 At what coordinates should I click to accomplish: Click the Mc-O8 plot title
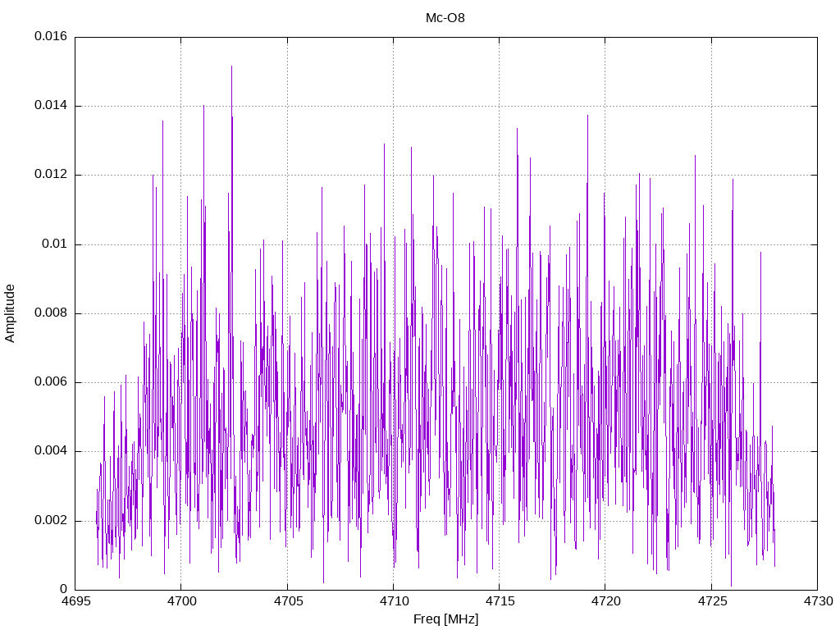pyautogui.click(x=445, y=18)
